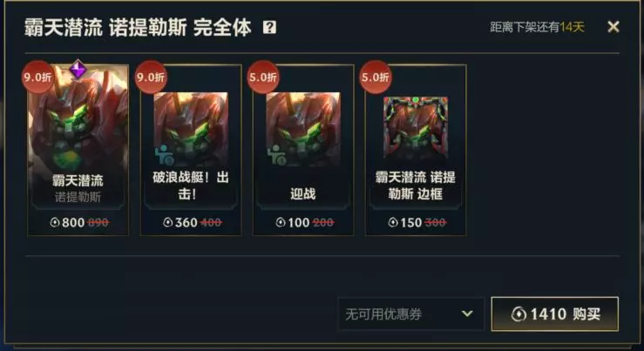
Task: Select the 破浪战艇！出击！emote item
Action: coord(191,150)
